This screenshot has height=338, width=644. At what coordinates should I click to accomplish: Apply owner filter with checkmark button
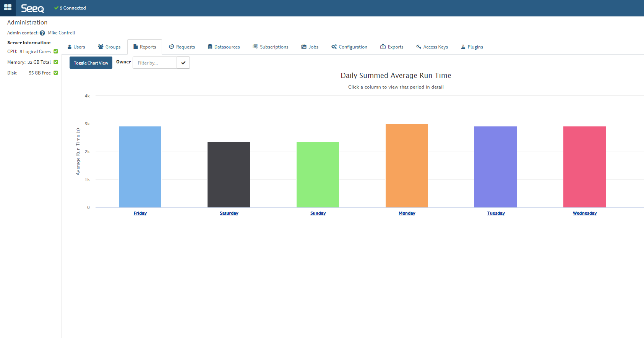[x=183, y=63]
